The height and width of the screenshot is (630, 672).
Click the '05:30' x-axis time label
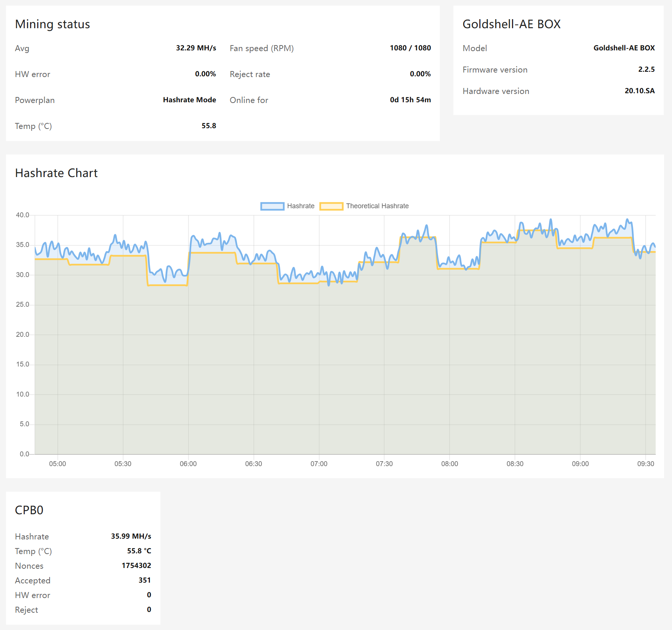click(x=123, y=464)
